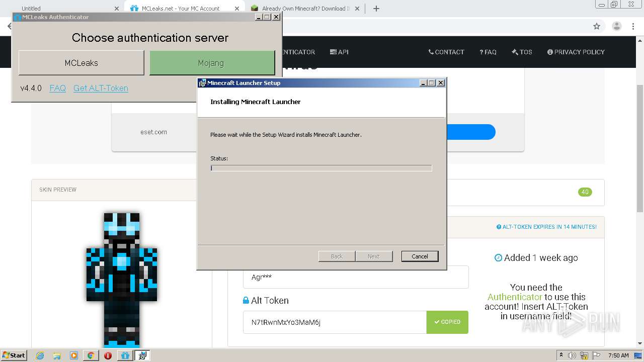Open the Opera browser taskbar icon
The width and height of the screenshot is (644, 362).
[108, 355]
